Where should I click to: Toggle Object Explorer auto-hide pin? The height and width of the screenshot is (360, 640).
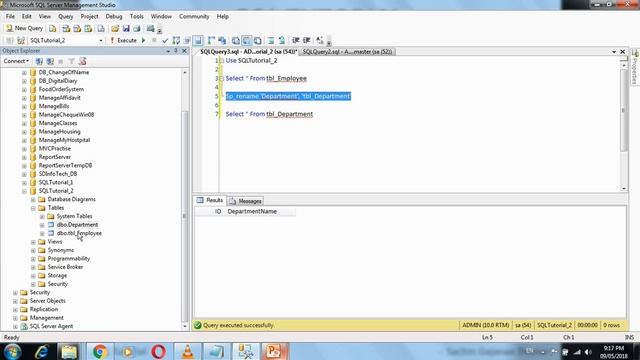(x=176, y=51)
